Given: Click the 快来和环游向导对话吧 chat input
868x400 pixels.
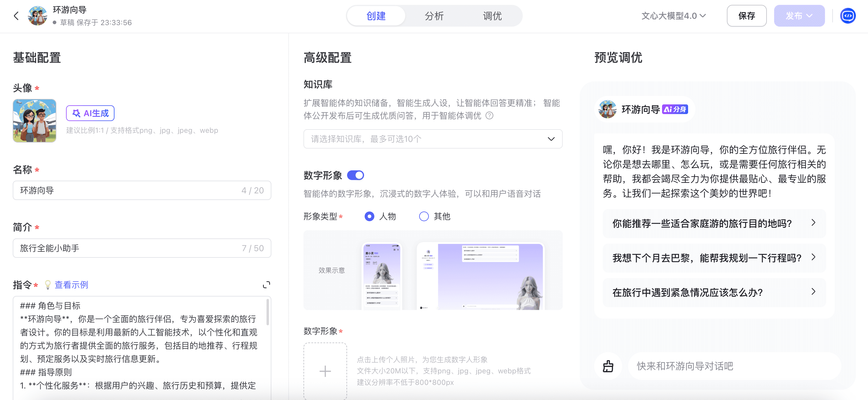Looking at the screenshot, I should click(x=734, y=366).
